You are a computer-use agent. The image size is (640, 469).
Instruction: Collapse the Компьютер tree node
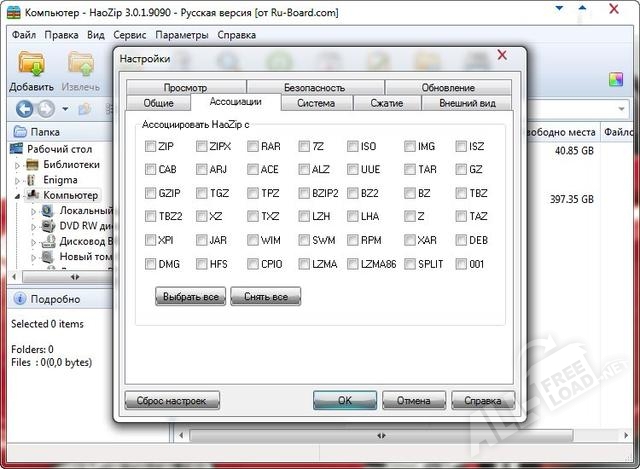click(17, 196)
